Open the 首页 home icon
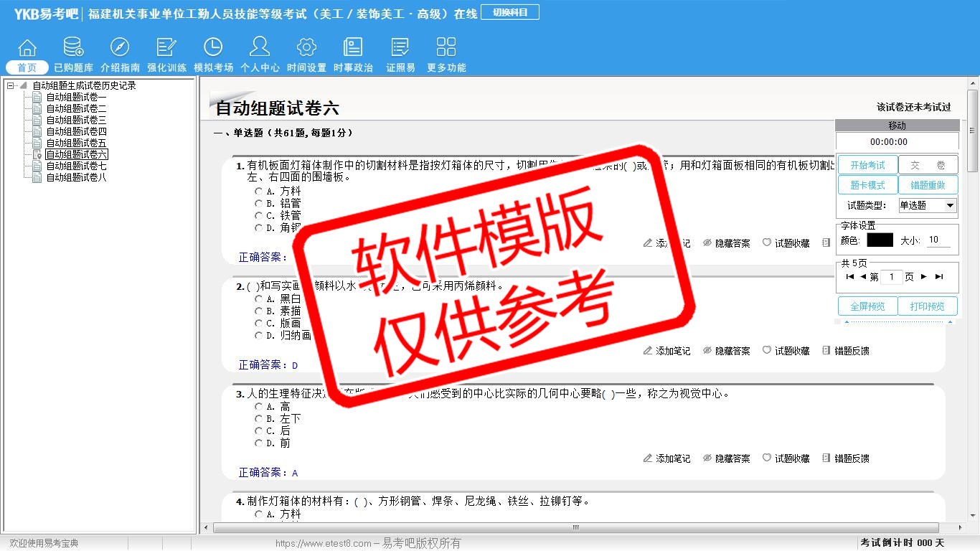The height and width of the screenshot is (551, 980). coord(27,48)
